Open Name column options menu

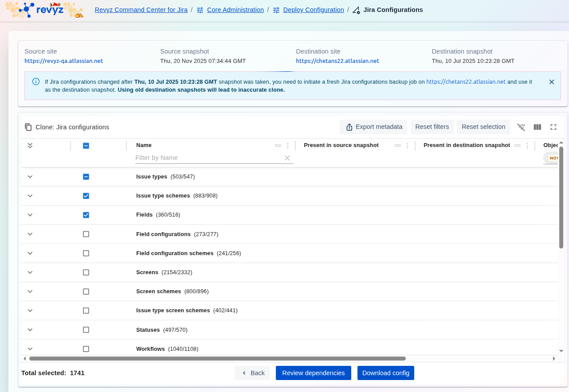point(288,146)
